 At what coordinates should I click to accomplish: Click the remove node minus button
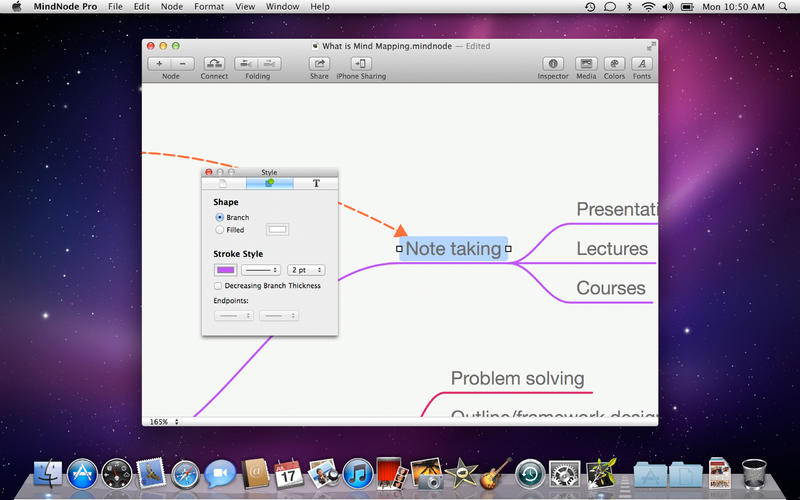[181, 63]
